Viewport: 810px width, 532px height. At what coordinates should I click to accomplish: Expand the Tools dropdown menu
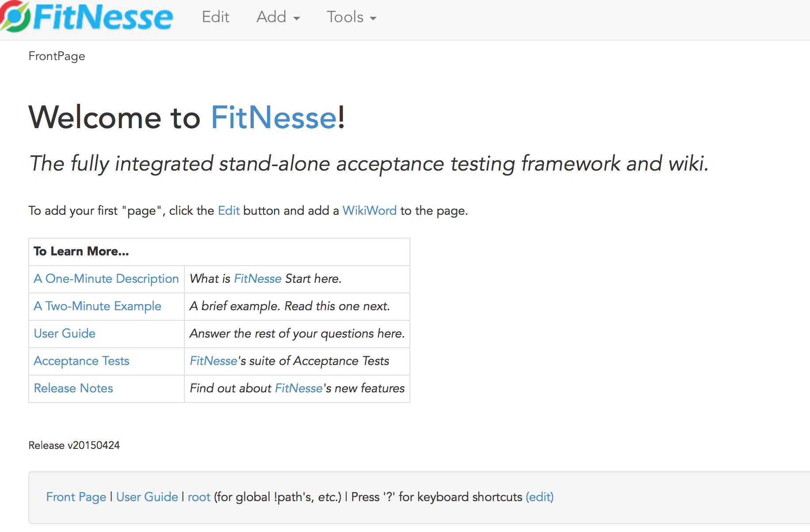pyautogui.click(x=352, y=17)
